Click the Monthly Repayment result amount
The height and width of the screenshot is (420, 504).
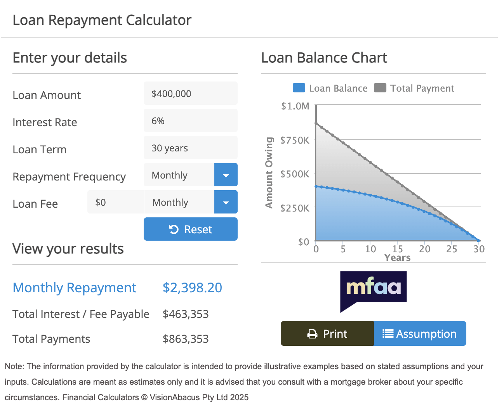tap(192, 288)
